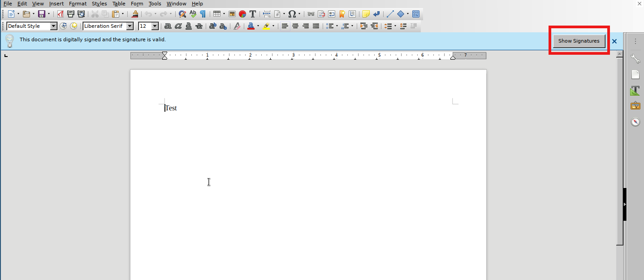The height and width of the screenshot is (280, 644).
Task: Insert a chart from the toolbar
Action: tap(242, 14)
